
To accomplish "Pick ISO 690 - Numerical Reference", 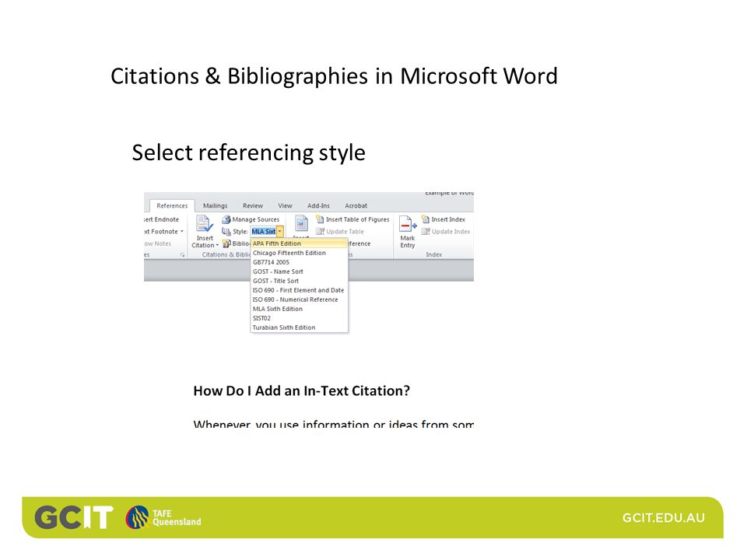I will point(299,299).
